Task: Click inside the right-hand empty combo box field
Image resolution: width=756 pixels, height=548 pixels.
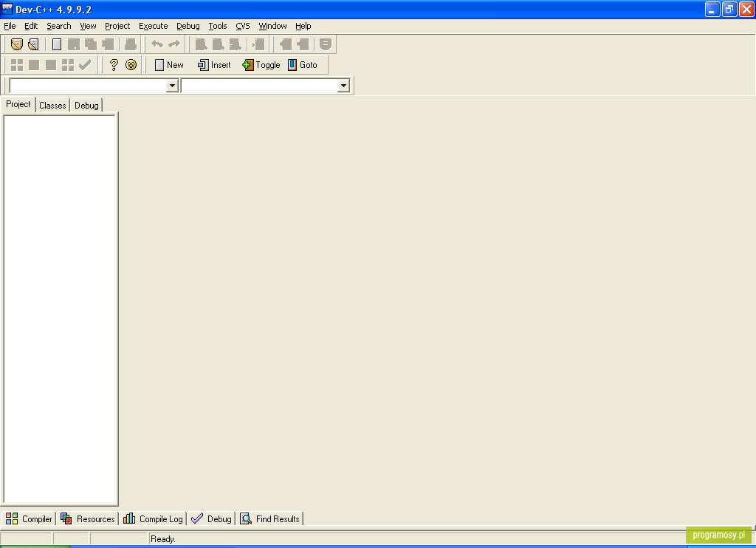Action: tap(259, 86)
